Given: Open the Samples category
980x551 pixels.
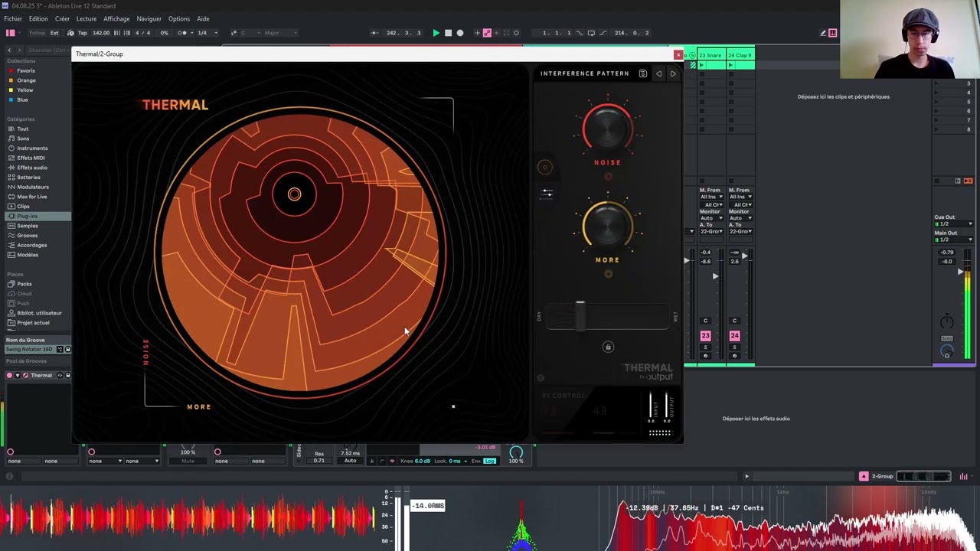Looking at the screenshot, I should pos(28,226).
